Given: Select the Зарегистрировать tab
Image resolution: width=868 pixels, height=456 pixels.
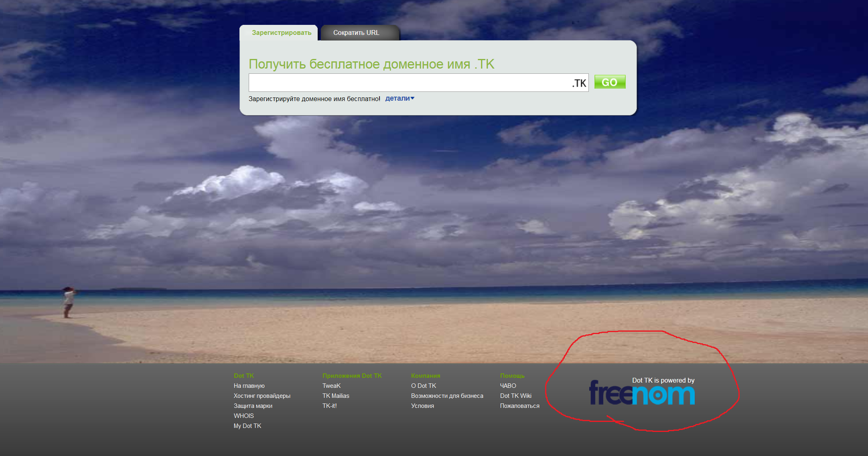Looking at the screenshot, I should point(282,33).
